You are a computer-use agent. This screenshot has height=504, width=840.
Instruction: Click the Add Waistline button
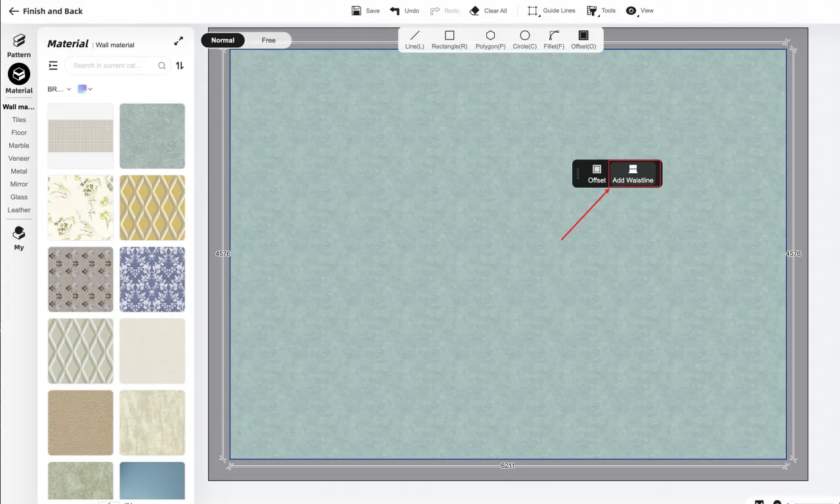(x=633, y=174)
